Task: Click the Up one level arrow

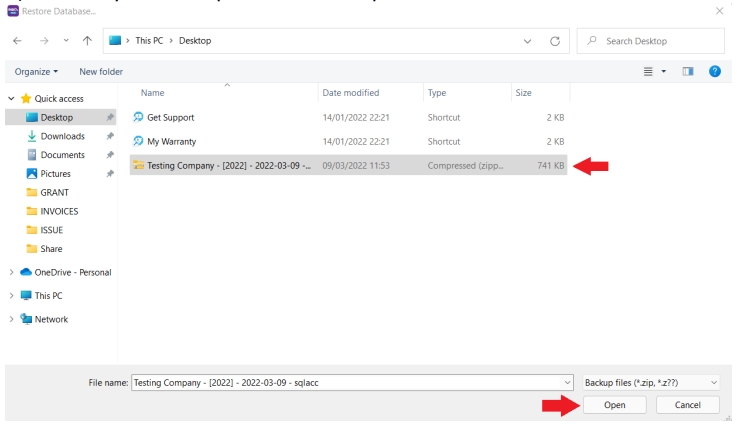Action: tap(87, 41)
